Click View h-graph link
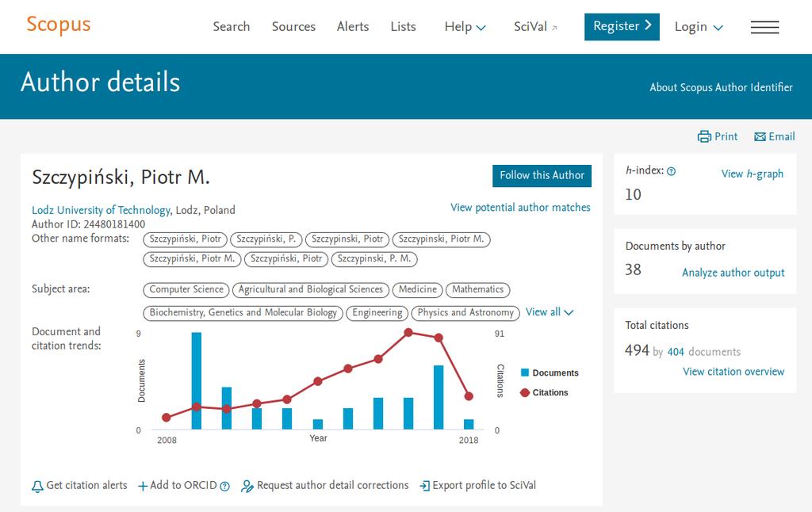This screenshot has width=812, height=512. (752, 174)
